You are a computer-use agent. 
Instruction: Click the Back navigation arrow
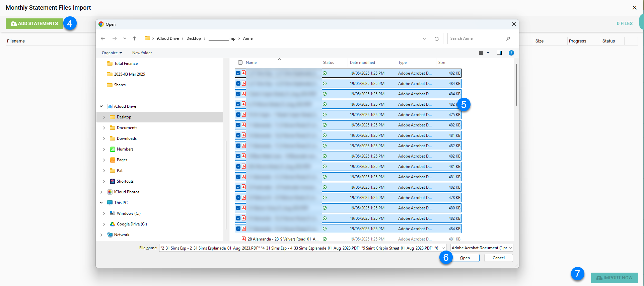[x=103, y=38]
